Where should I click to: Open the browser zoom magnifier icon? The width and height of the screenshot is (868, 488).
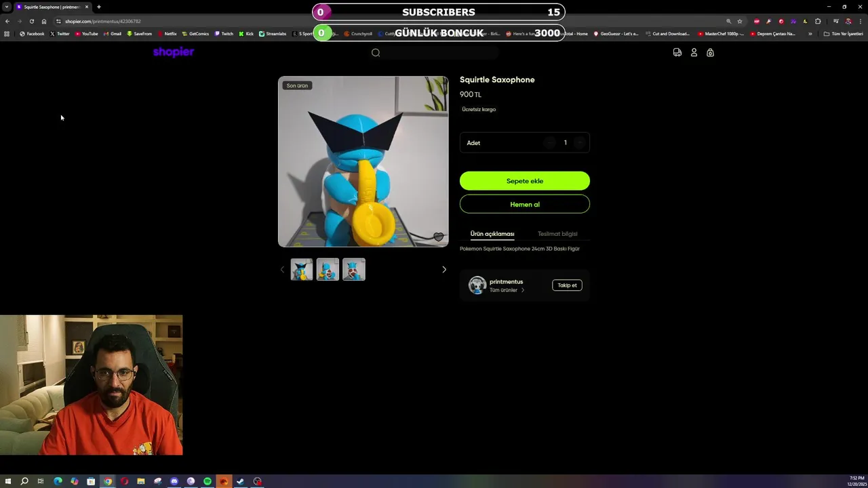tap(728, 21)
